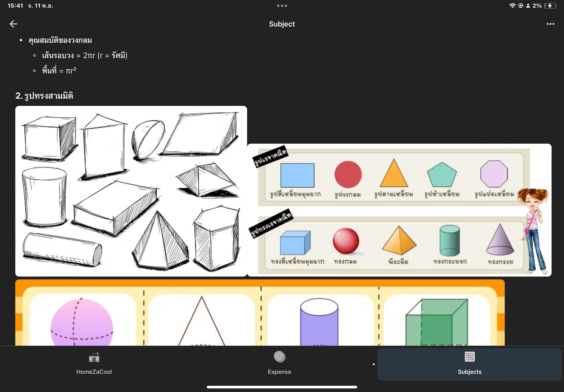The image size is (564, 392).
Task: Tap the back arrow icon
Action: 14,24
